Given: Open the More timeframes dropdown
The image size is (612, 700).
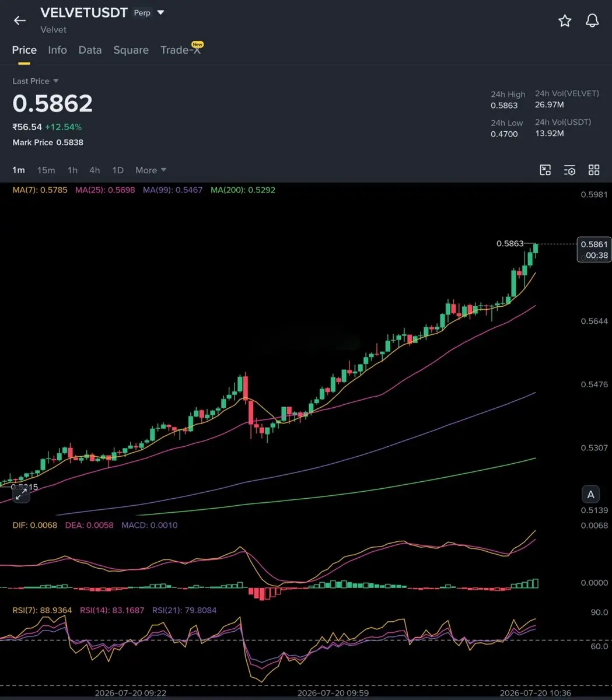Looking at the screenshot, I should 151,170.
